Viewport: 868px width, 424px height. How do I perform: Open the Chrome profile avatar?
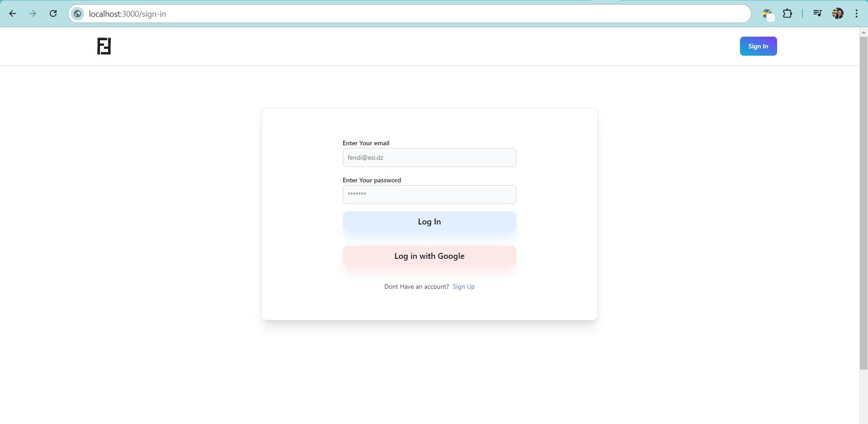(x=838, y=14)
